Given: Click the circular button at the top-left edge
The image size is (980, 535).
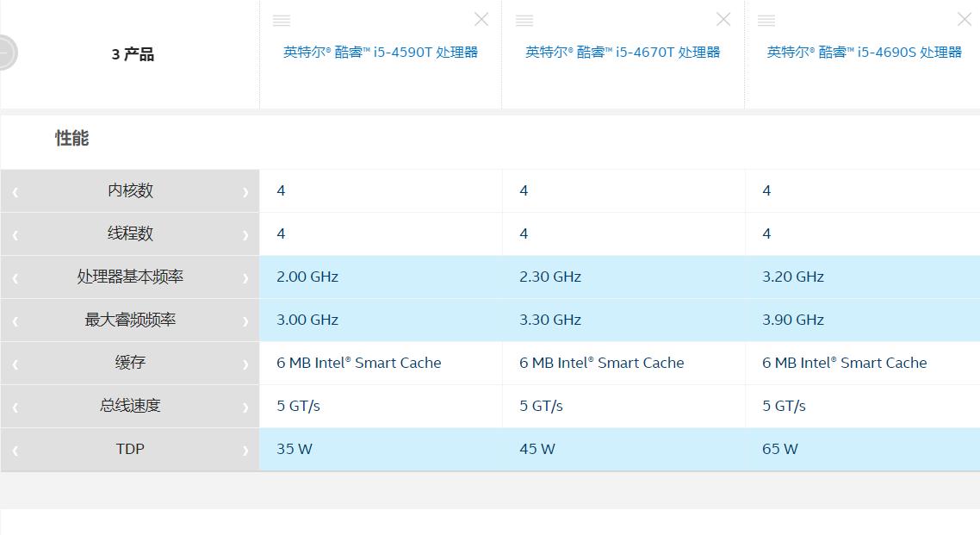Looking at the screenshot, I should pyautogui.click(x=5, y=52).
